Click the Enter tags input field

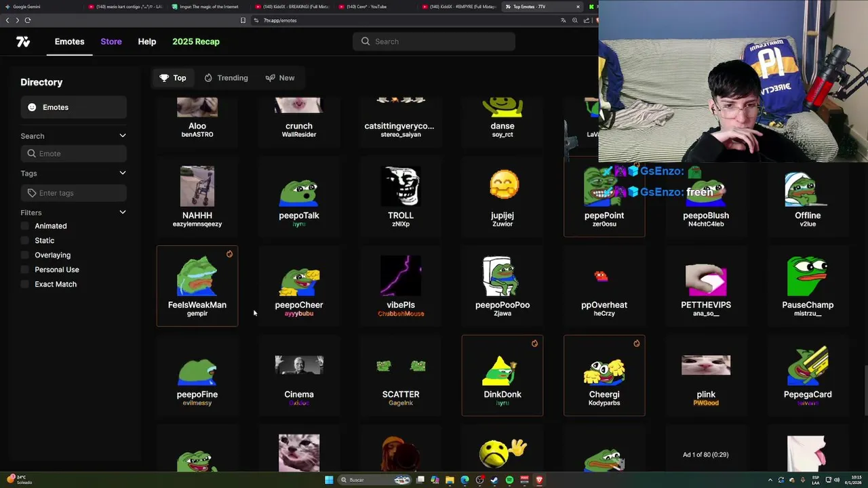[73, 193]
